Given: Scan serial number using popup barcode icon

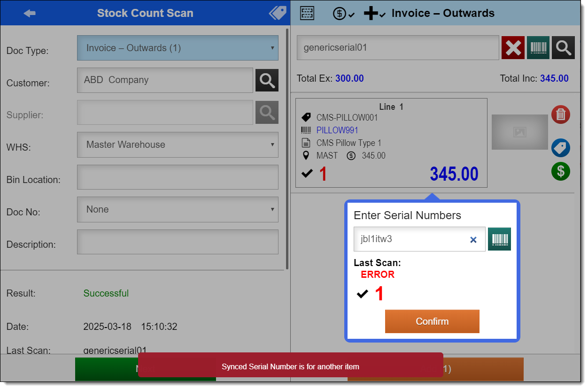Looking at the screenshot, I should point(499,239).
